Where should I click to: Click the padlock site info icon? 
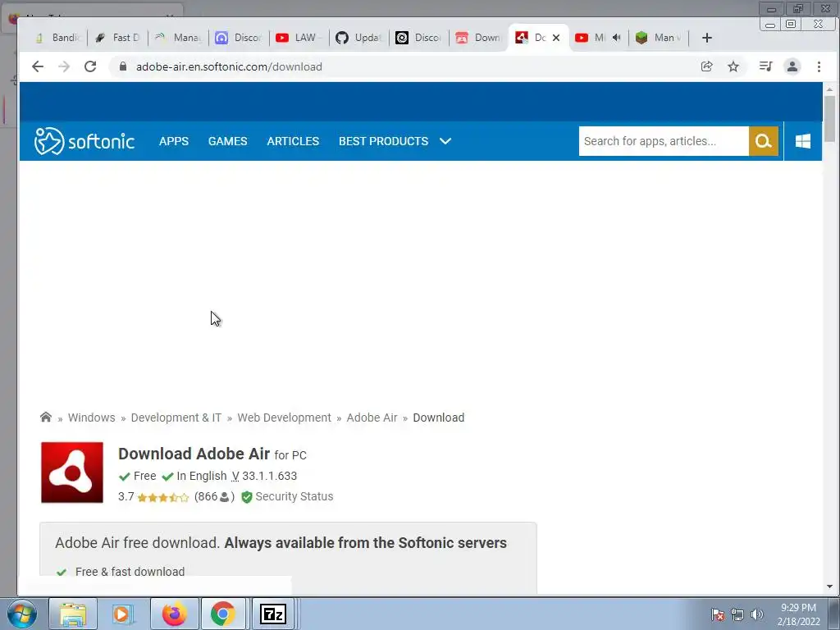(x=123, y=66)
